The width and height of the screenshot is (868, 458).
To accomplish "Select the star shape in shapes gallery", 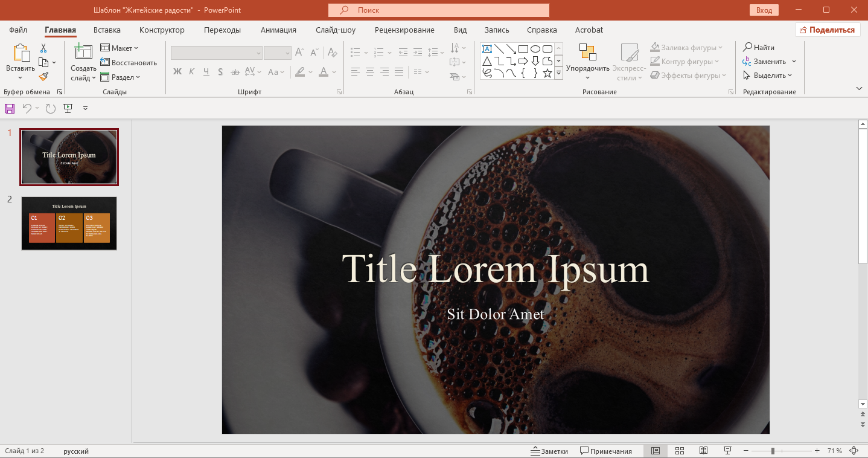I will point(547,73).
